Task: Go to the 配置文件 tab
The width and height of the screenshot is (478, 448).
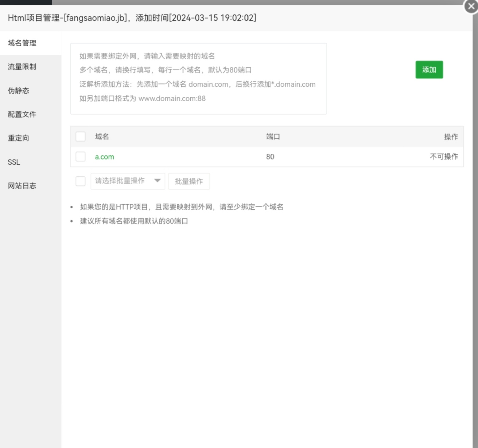Action: click(31, 114)
